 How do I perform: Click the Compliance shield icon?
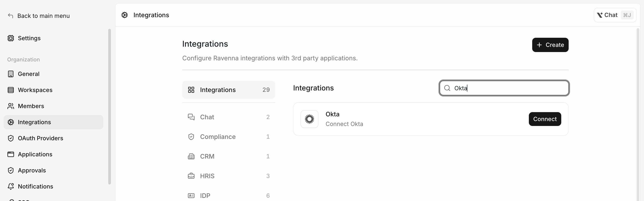pyautogui.click(x=191, y=137)
